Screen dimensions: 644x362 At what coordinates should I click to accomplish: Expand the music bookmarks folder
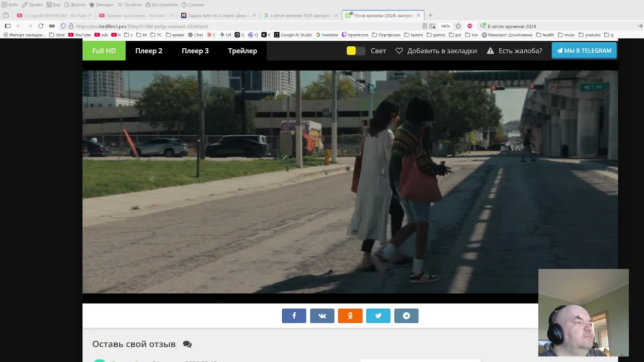[x=566, y=35]
